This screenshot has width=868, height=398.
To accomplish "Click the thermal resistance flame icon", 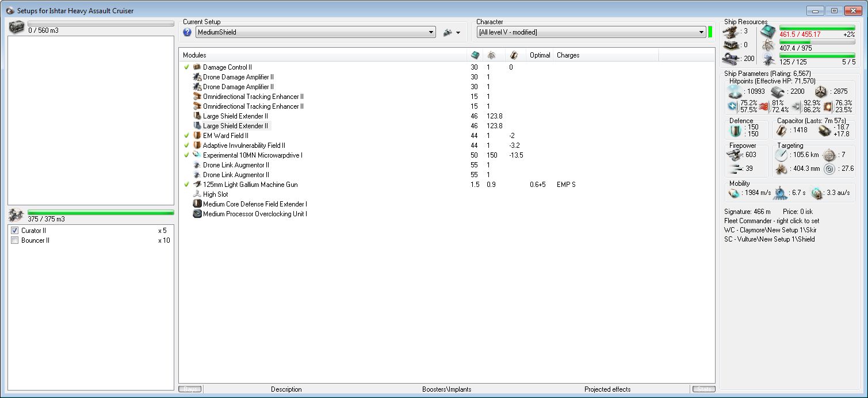I will tap(764, 106).
